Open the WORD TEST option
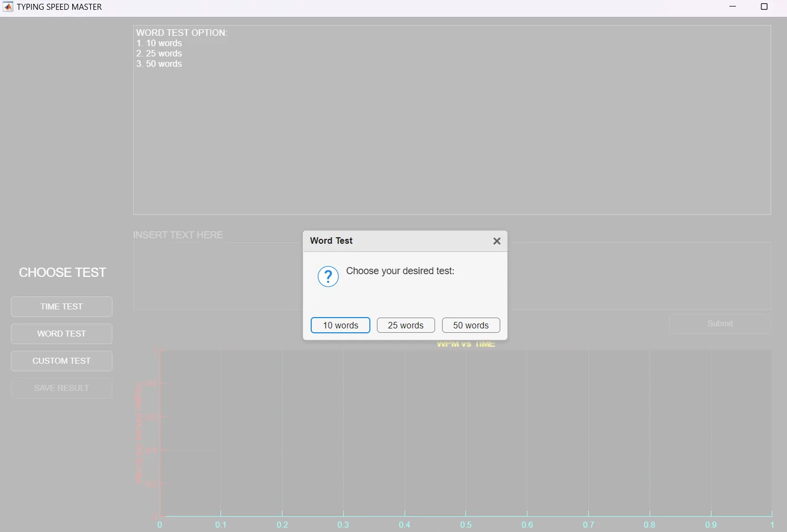 coord(61,334)
